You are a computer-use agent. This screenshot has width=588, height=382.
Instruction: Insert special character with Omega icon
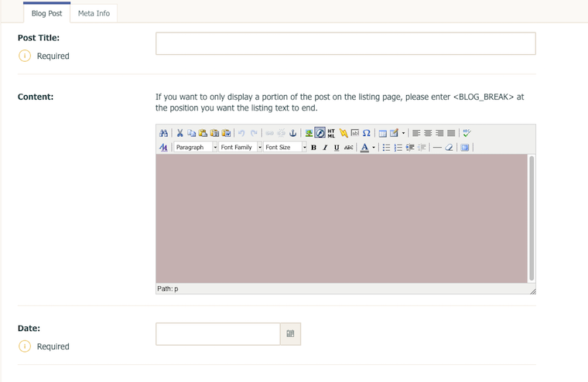(x=367, y=133)
